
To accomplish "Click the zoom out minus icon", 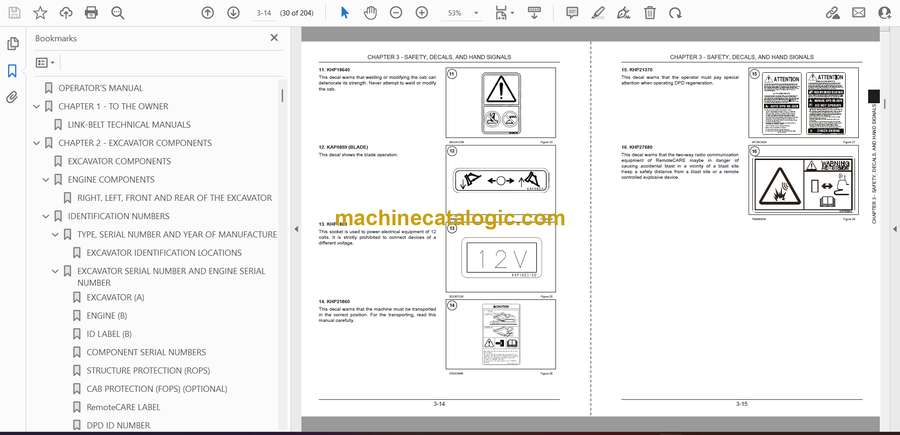I will (395, 13).
